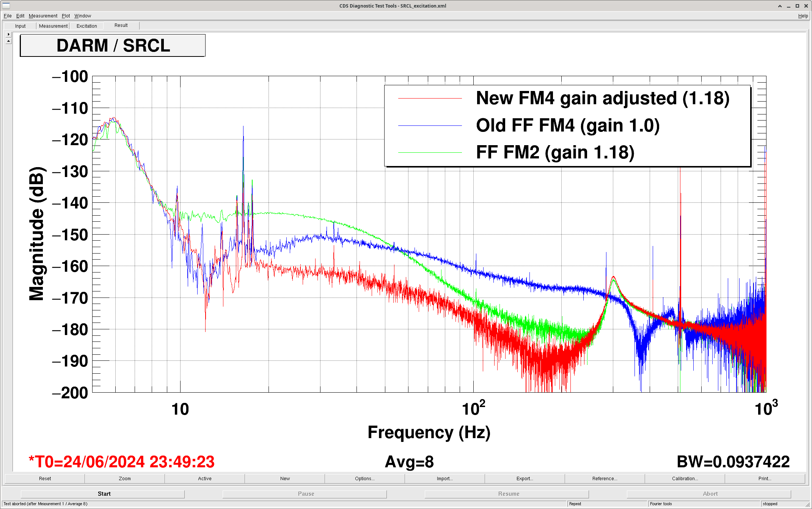Open the File menu

pos(8,16)
